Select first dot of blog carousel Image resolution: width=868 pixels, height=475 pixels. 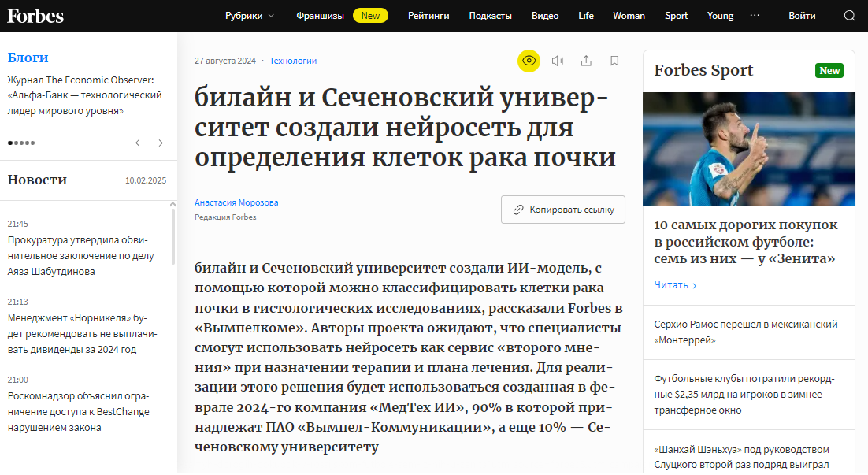click(10, 143)
